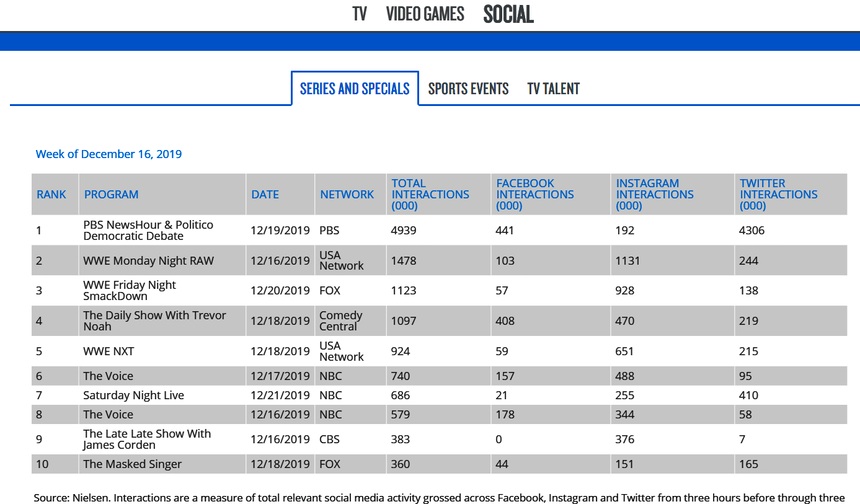Click the Week of December 16, 2019 link
The height and width of the screenshot is (504, 860).
coord(109,154)
